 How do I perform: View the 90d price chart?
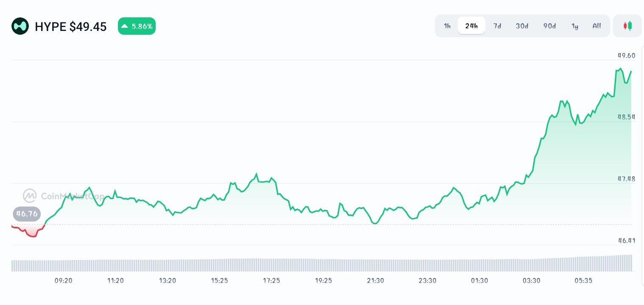(x=549, y=26)
